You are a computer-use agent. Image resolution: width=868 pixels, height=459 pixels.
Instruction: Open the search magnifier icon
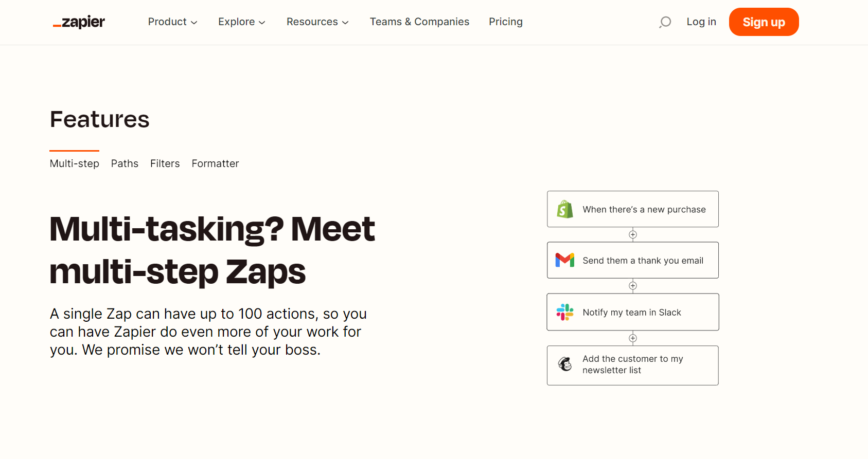pyautogui.click(x=665, y=22)
